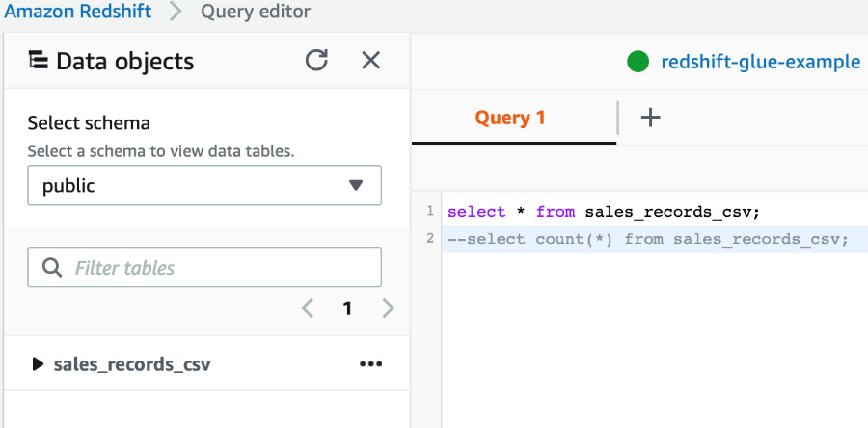Close the Data objects panel
Image resolution: width=868 pixels, height=428 pixels.
pyautogui.click(x=371, y=61)
